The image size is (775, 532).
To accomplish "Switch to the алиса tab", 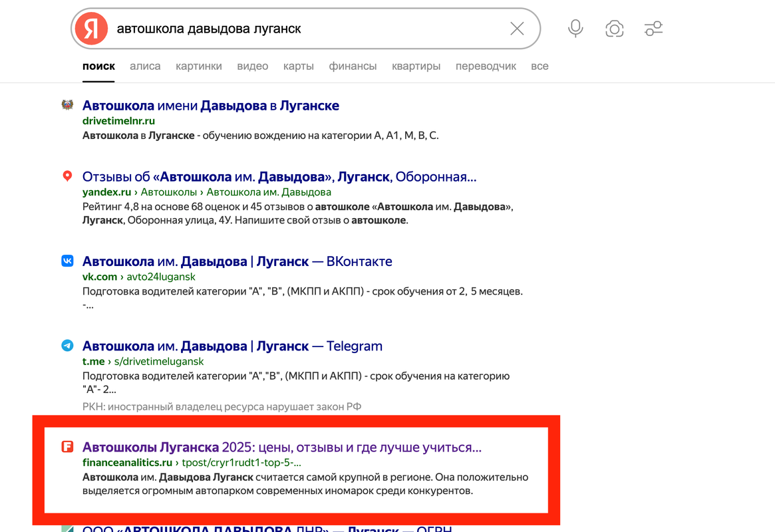I will coord(145,66).
